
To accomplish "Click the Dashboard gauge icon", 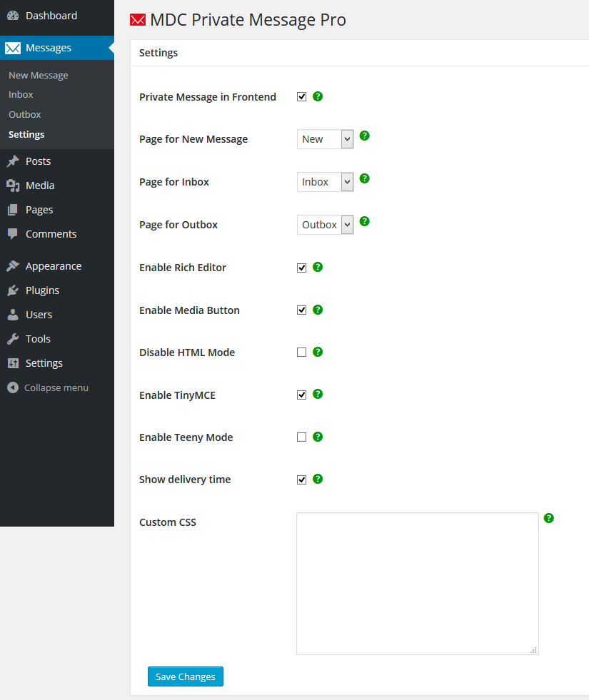I will (13, 16).
